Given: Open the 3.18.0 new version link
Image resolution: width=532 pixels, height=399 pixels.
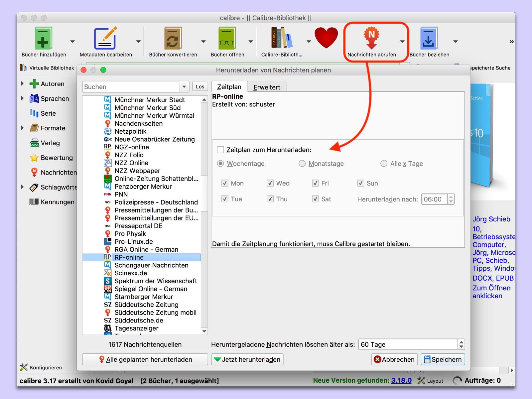Looking at the screenshot, I should tap(401, 380).
